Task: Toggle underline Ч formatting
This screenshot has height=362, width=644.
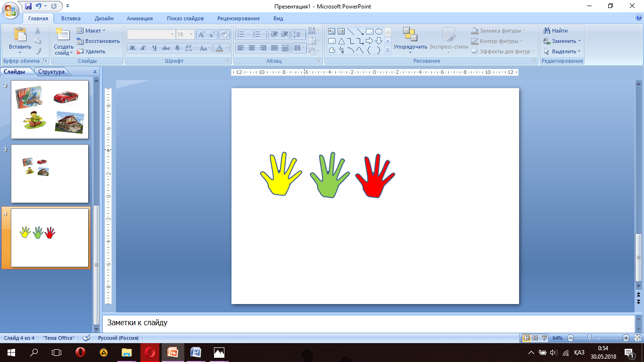Action: pos(155,48)
